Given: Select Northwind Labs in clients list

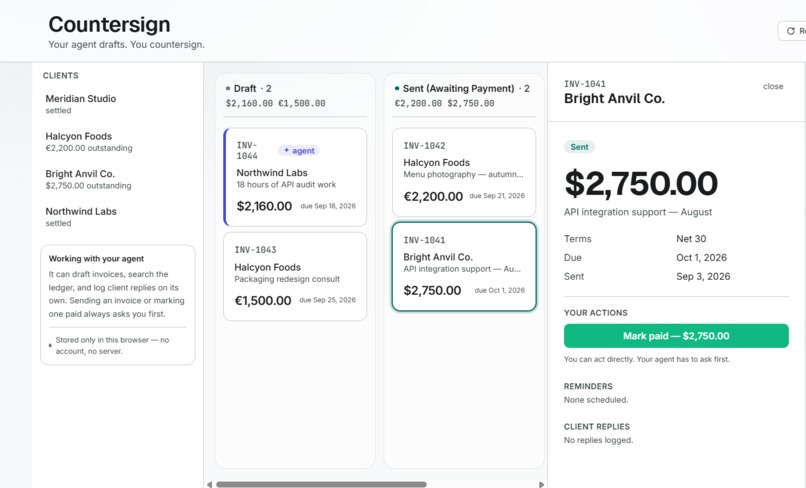Looking at the screenshot, I should coord(118,216).
